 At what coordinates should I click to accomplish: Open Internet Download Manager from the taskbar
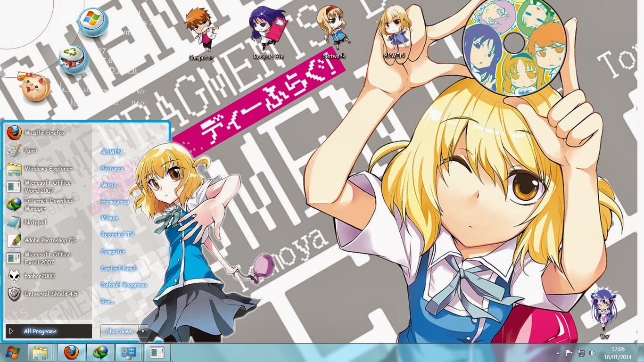coord(100,353)
